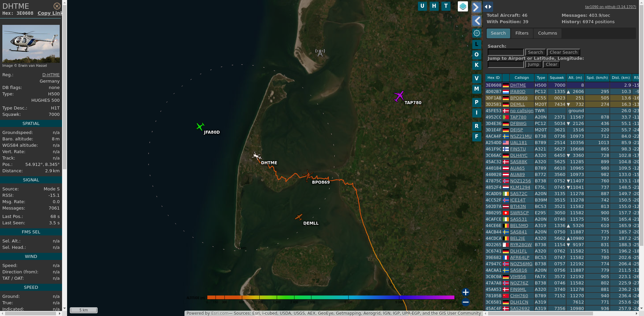Toggle the double-arrow sidebar width button
The image size is (644, 316).
click(x=488, y=7)
